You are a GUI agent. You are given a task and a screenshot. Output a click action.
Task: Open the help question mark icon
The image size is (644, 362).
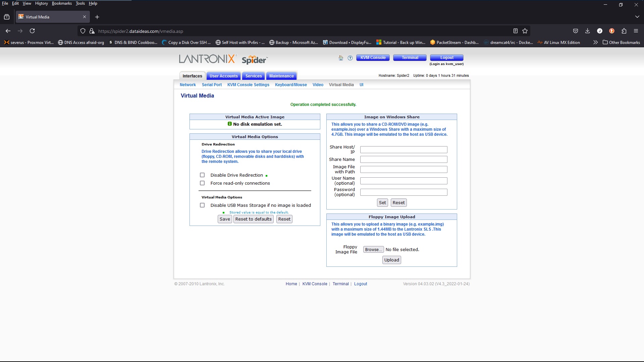(350, 58)
